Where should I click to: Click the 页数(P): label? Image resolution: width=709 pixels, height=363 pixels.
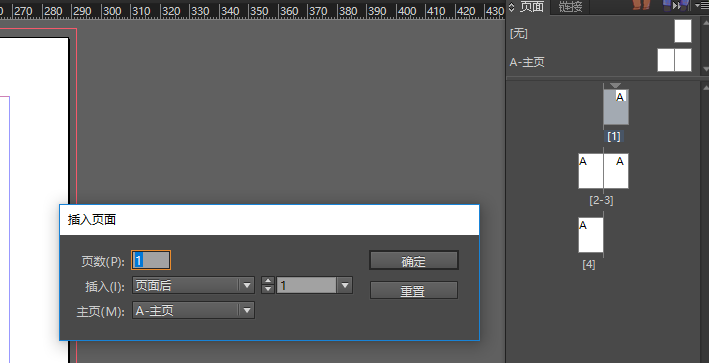(x=103, y=261)
